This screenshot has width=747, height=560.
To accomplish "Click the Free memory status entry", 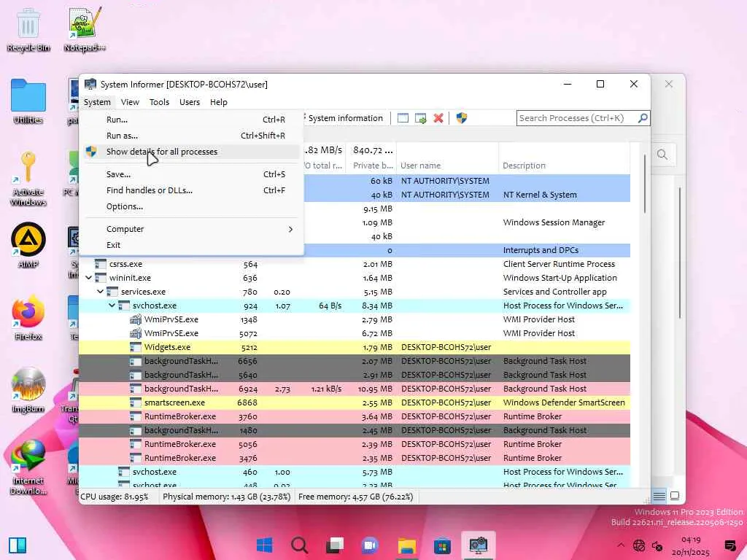I will pos(355,497).
